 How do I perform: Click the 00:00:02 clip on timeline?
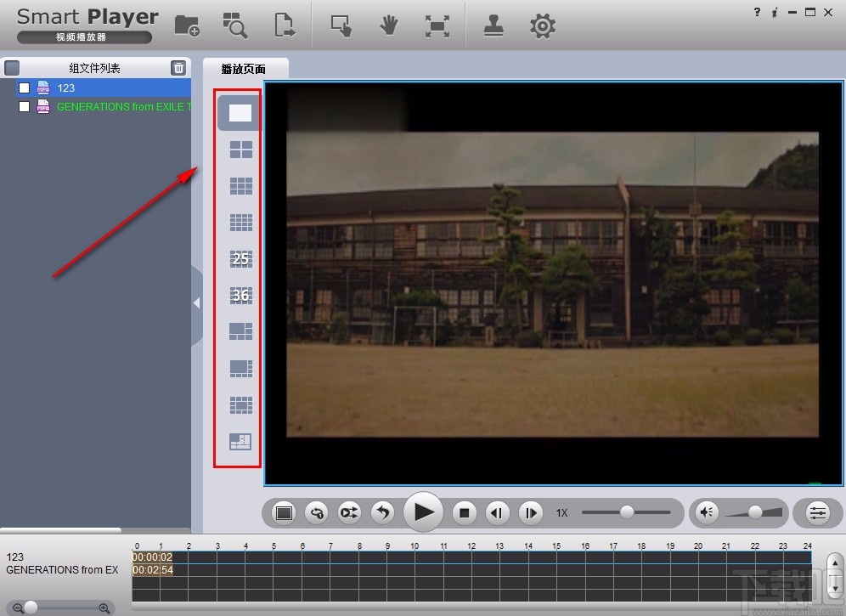(153, 557)
